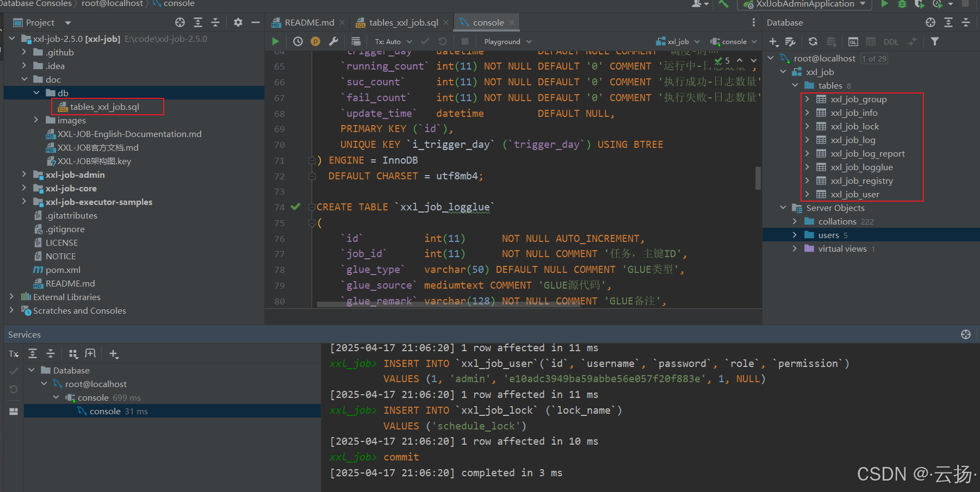Click the DDL button in Database toolbar
Screen dimensions: 980x492
click(x=891, y=42)
